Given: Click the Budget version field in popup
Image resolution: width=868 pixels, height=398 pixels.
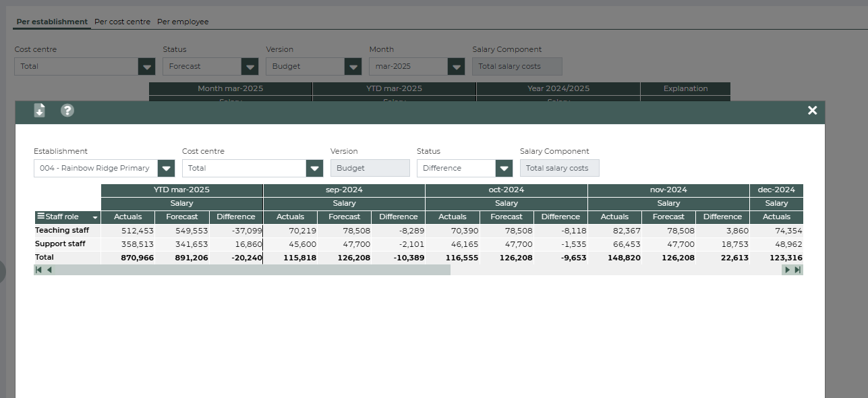Looking at the screenshot, I should pos(370,169).
